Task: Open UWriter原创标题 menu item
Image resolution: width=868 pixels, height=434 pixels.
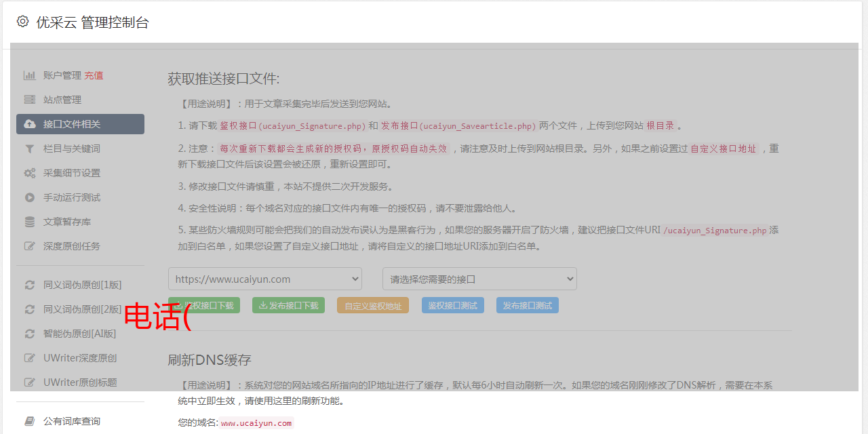Action: pos(80,382)
